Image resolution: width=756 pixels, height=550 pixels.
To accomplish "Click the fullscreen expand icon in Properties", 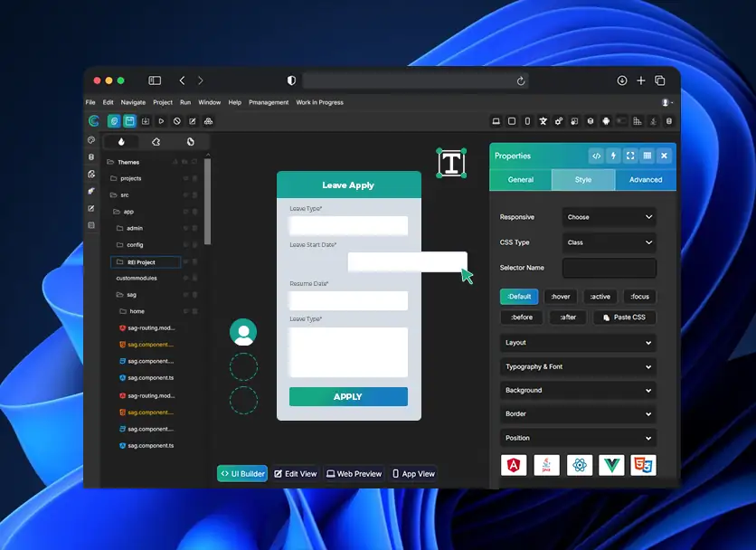I will [x=630, y=156].
